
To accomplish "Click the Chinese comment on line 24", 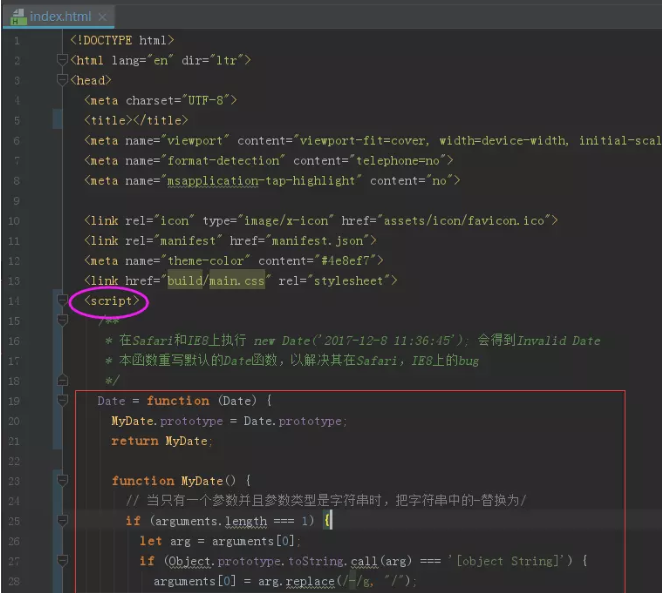I will (x=326, y=501).
